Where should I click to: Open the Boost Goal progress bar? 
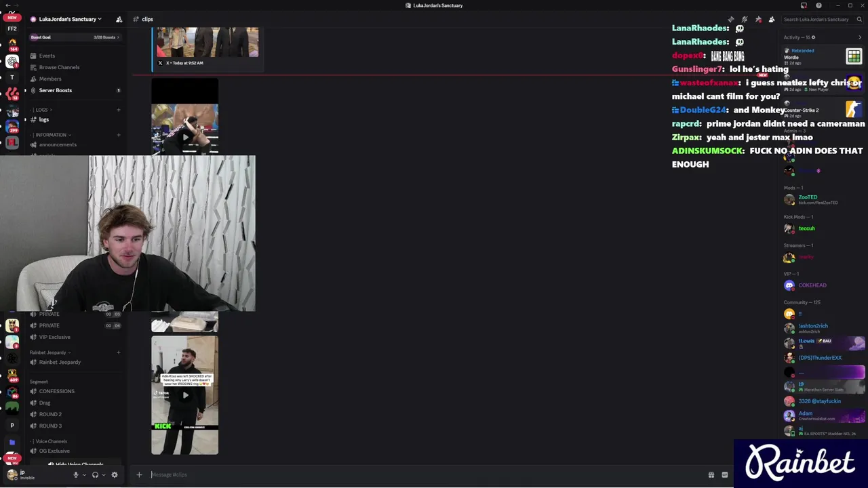pos(75,37)
